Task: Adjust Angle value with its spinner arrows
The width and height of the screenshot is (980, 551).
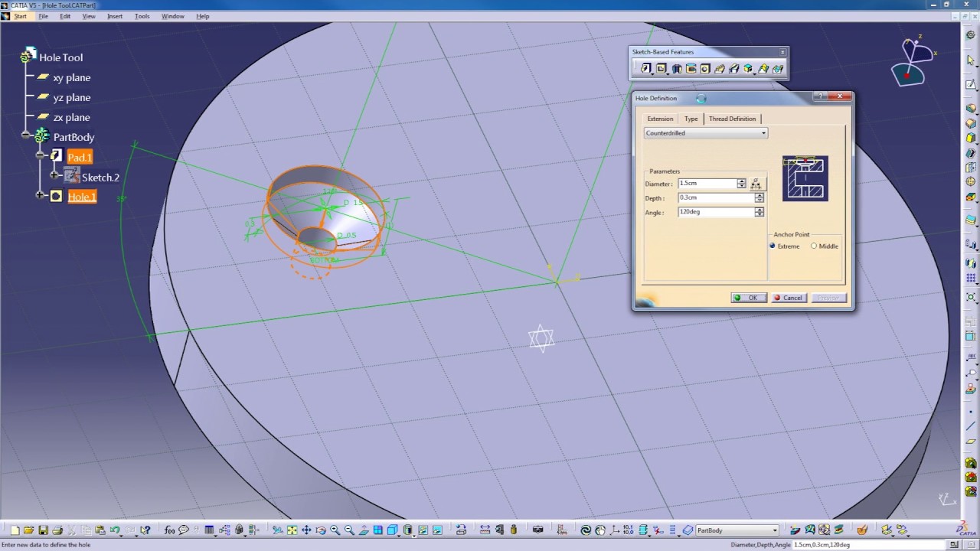Action: (759, 212)
